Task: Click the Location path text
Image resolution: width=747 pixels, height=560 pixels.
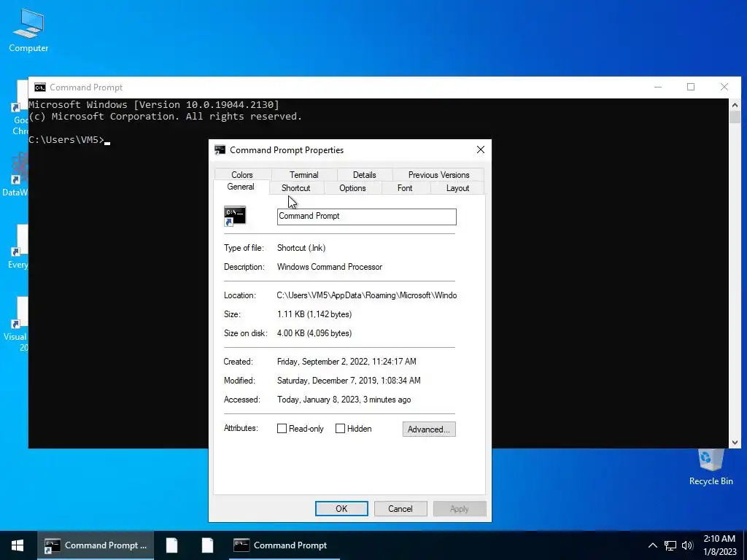Action: coord(367,295)
